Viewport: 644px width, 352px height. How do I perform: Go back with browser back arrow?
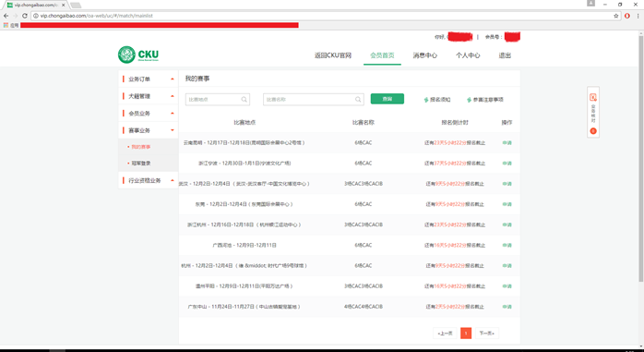point(6,16)
